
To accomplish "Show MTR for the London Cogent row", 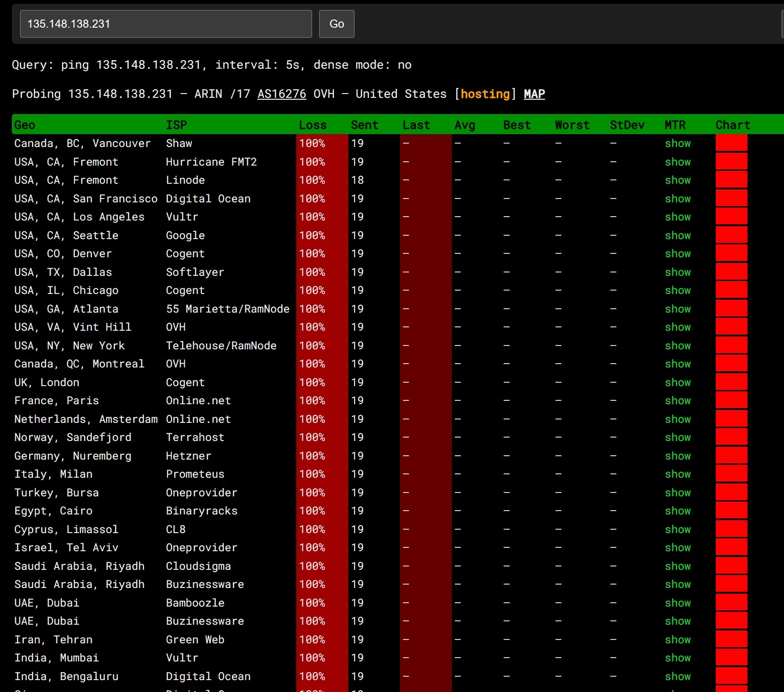I will click(x=678, y=383).
